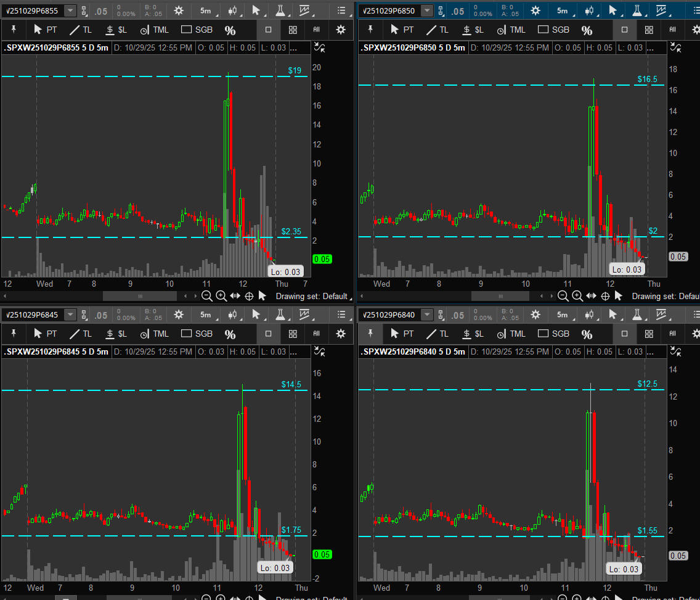Image resolution: width=700 pixels, height=600 pixels.
Task: Open chart settings gear in P6855 top toolbar
Action: (x=179, y=10)
